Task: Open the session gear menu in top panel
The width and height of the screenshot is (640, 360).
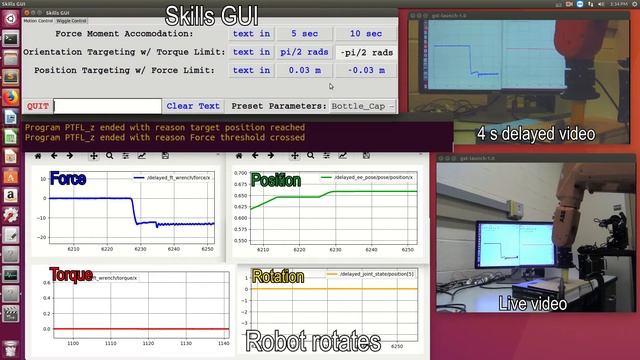Action: [635, 4]
